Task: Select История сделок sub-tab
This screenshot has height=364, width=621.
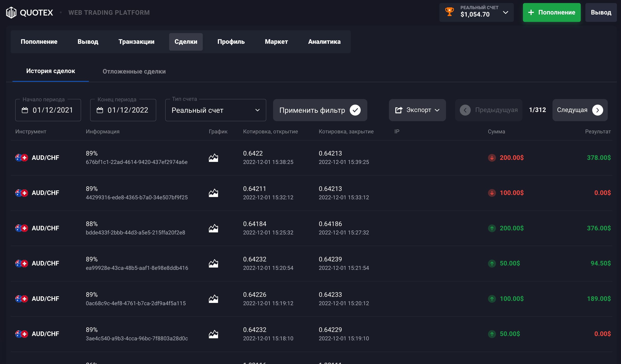Action: (x=51, y=71)
